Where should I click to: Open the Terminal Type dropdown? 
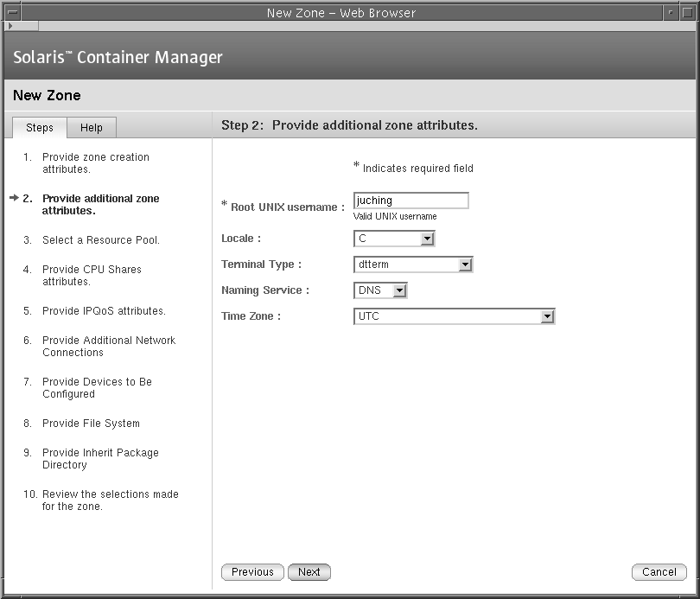click(413, 264)
